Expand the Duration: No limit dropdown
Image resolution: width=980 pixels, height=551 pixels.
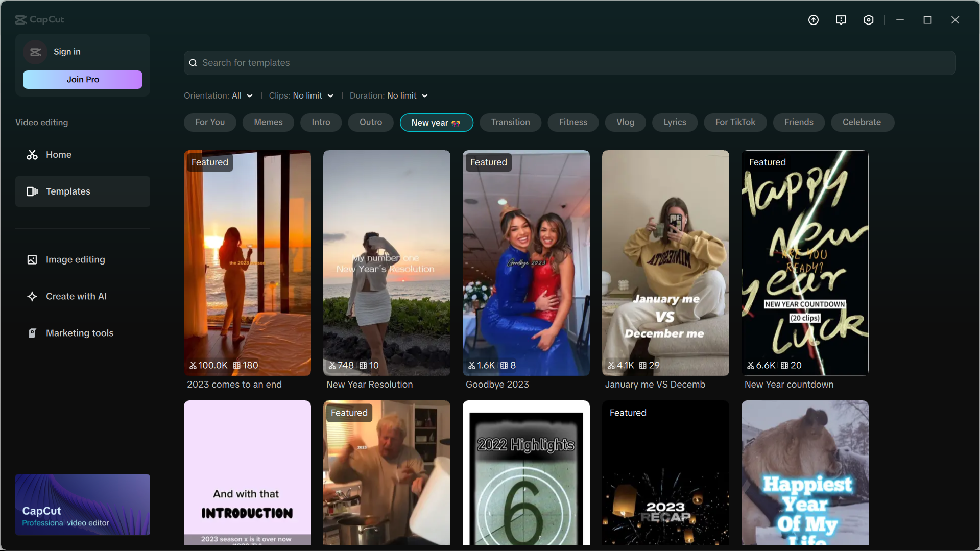[389, 95]
